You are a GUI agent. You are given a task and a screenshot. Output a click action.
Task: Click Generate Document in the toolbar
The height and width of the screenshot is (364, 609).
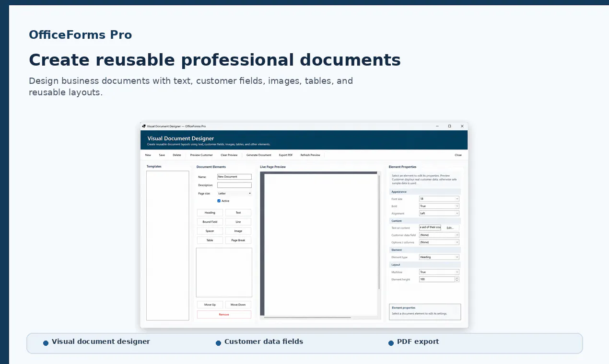(x=259, y=155)
